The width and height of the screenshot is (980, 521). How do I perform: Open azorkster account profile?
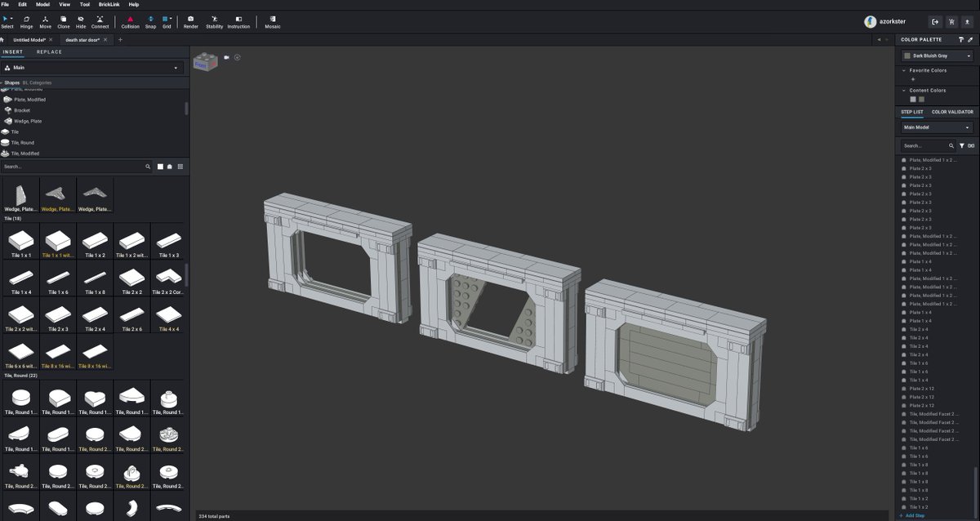click(885, 22)
